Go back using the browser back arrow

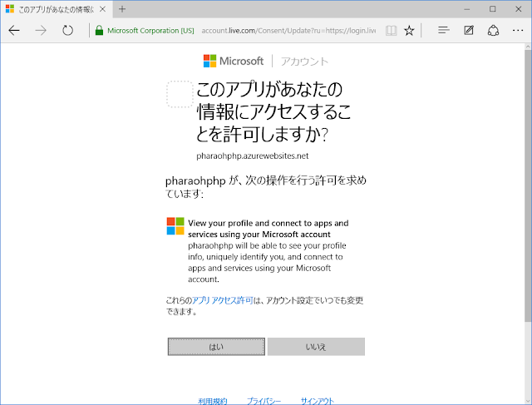coord(14,31)
